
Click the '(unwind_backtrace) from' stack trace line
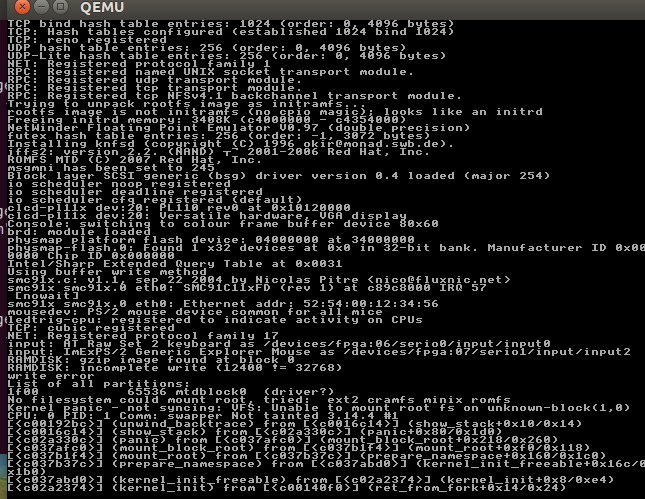tap(294, 424)
